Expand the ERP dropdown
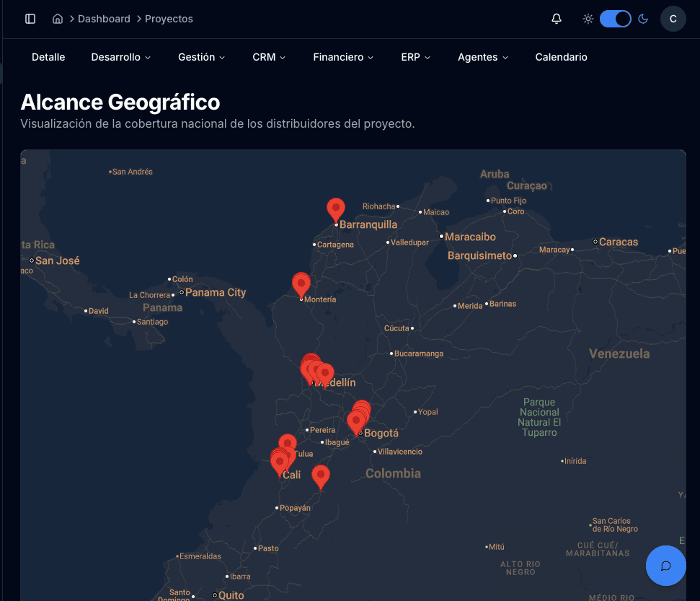The height and width of the screenshot is (601, 700). coord(415,57)
